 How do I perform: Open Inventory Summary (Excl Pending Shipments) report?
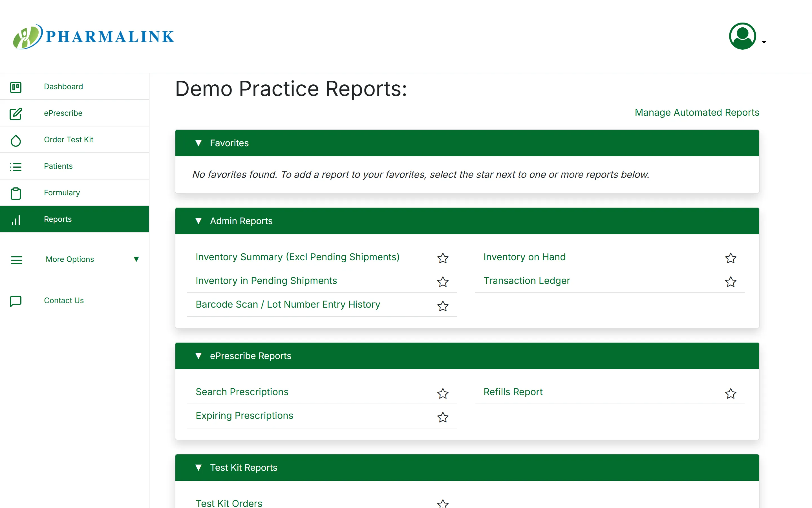coord(298,257)
